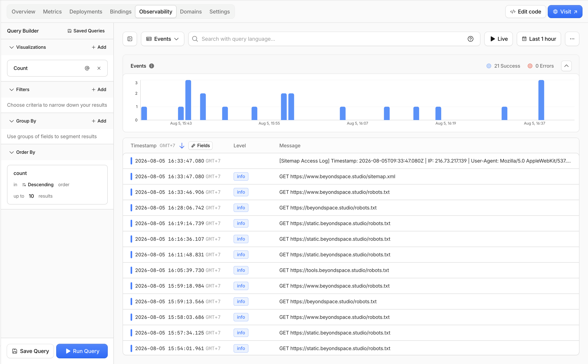Screen dimensions: 588x364
Task: Open the log entry at 16:16:36.107
Action: click(351, 239)
